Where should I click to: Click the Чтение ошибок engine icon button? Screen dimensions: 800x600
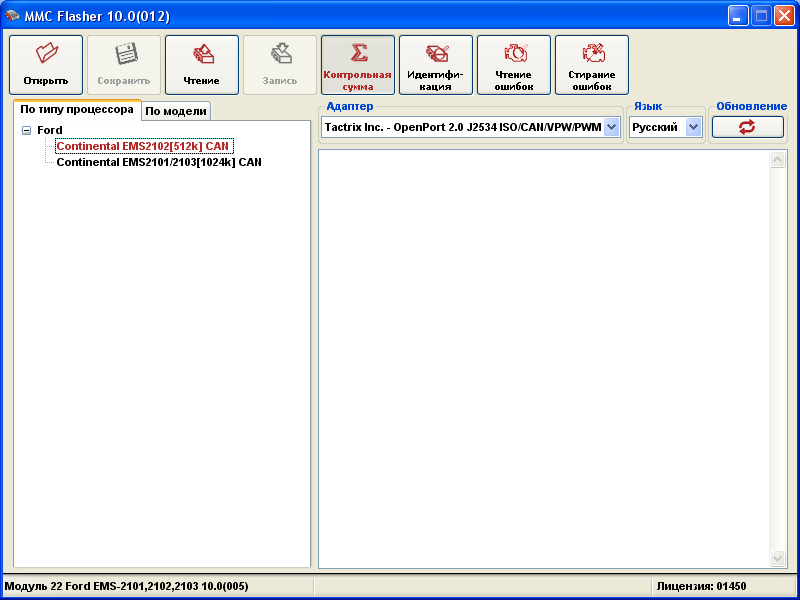(x=514, y=65)
